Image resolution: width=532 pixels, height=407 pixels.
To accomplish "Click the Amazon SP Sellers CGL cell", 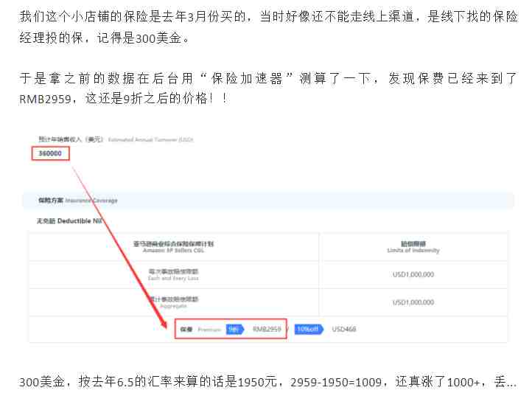I will tap(173, 247).
